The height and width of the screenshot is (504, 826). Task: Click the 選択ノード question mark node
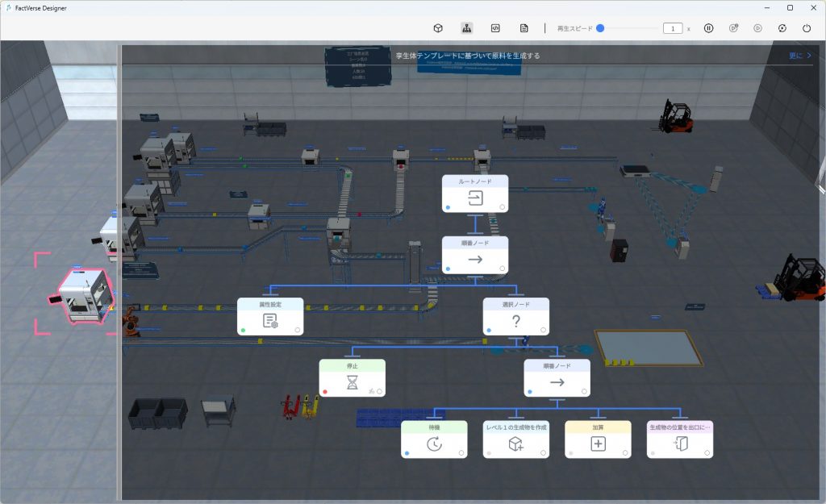(x=516, y=317)
